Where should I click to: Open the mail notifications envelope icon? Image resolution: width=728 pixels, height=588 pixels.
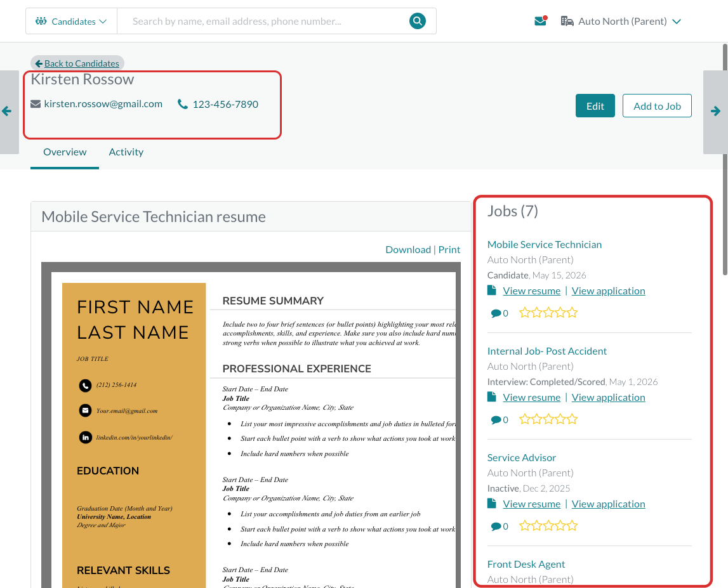(540, 21)
